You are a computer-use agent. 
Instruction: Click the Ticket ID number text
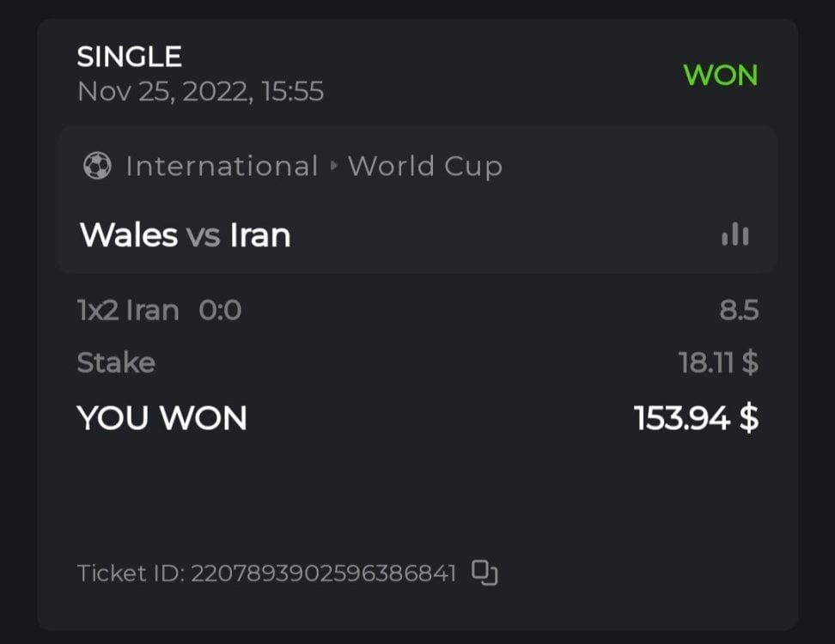(323, 573)
